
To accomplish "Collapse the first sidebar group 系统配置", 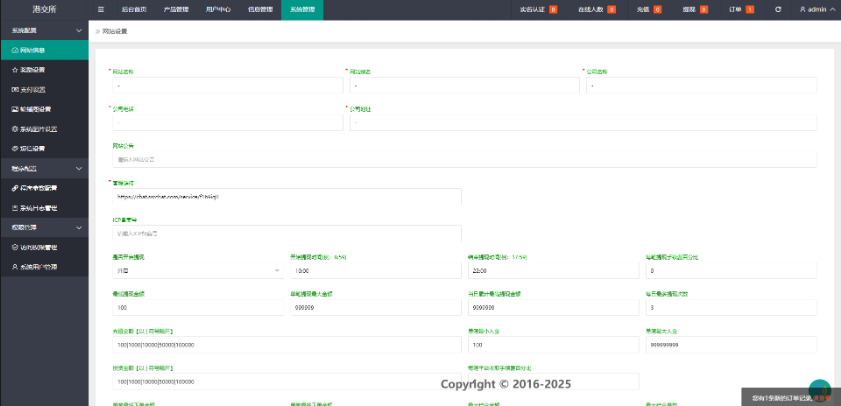I will click(79, 31).
